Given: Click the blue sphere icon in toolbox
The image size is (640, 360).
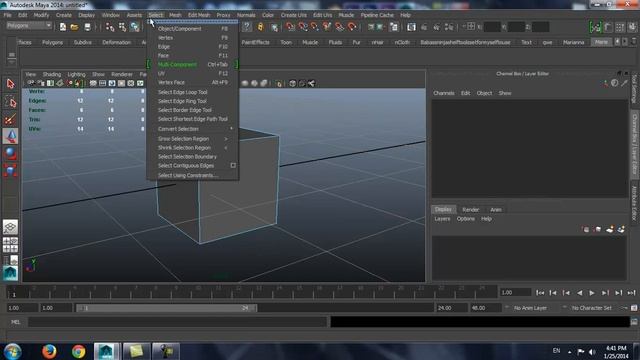Looking at the screenshot, I should click(11, 153).
